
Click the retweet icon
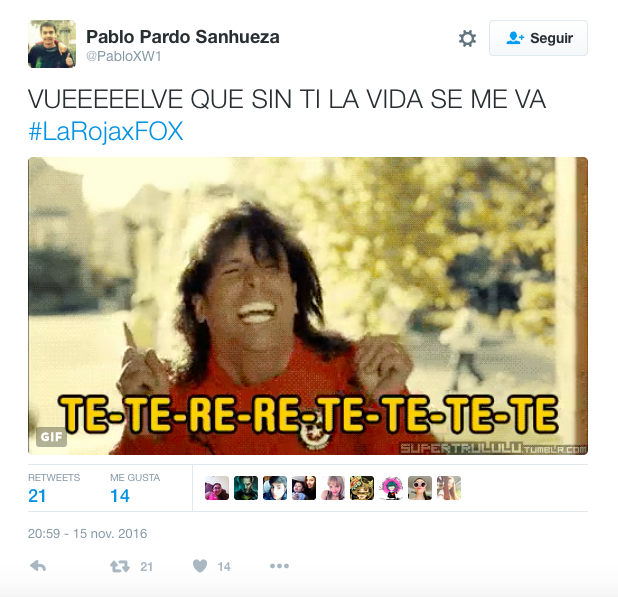(x=120, y=567)
